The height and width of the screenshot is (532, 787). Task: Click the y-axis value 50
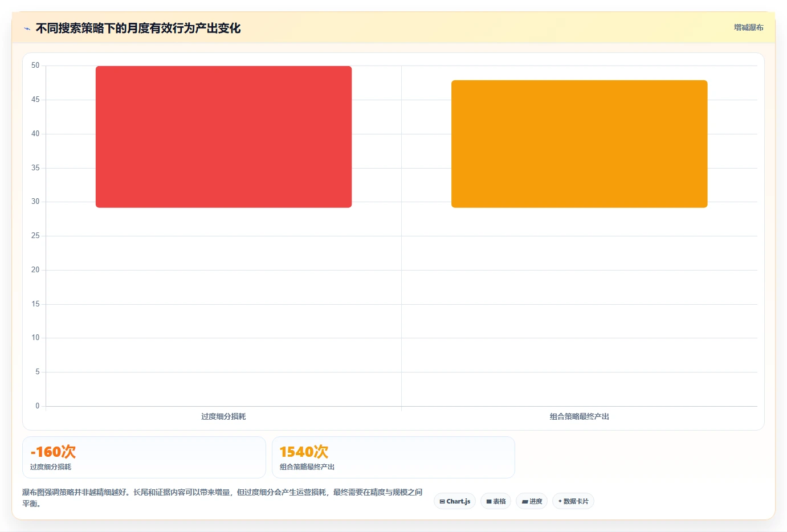35,66
